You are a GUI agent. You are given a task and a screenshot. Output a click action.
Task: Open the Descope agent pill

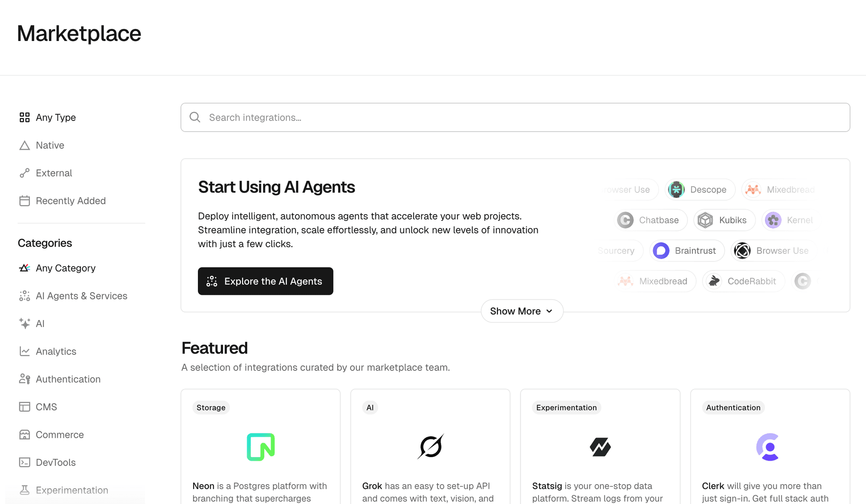700,189
